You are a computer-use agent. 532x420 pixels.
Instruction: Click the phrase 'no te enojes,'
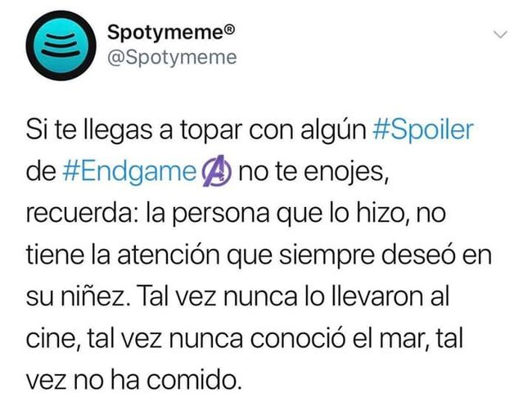pos(313,173)
